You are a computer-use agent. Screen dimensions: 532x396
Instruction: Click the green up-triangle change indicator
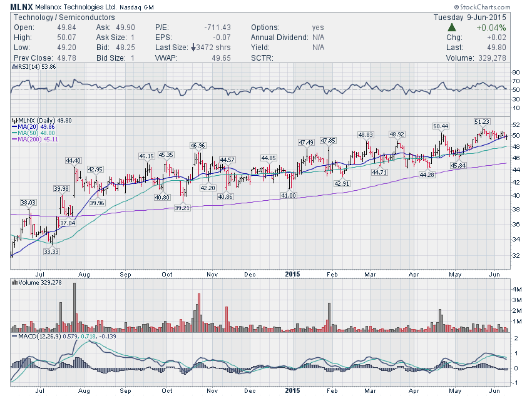(x=452, y=28)
